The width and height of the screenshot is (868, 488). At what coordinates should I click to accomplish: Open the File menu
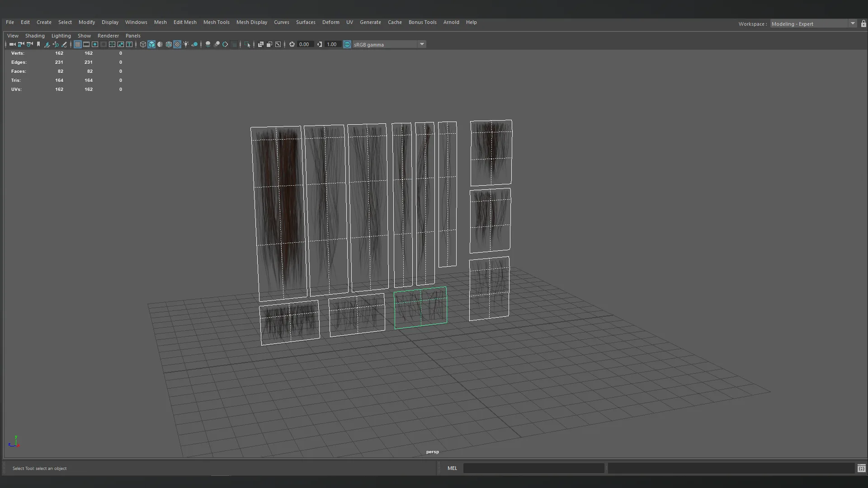10,22
